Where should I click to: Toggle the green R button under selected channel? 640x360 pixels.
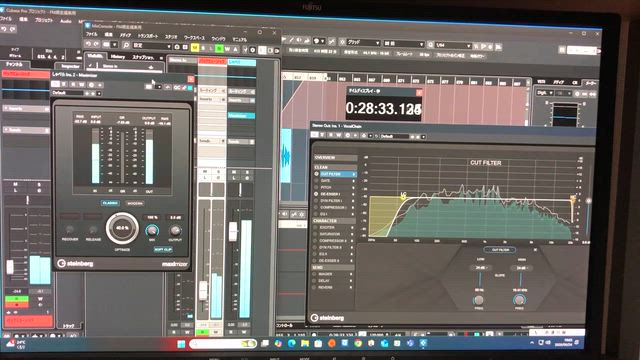coord(202,332)
